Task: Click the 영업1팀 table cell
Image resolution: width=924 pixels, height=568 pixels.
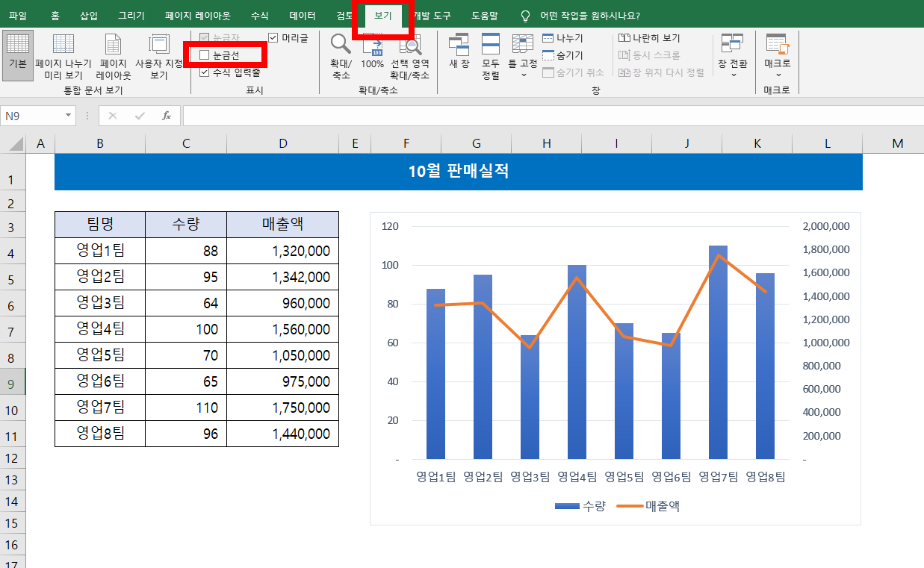Action: tap(100, 251)
